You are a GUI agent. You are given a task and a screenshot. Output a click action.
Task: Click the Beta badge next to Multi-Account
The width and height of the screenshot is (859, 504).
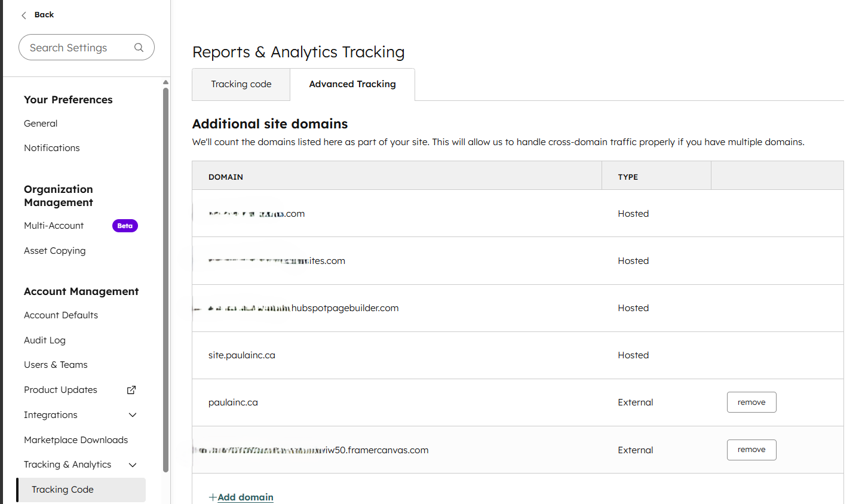coord(125,226)
